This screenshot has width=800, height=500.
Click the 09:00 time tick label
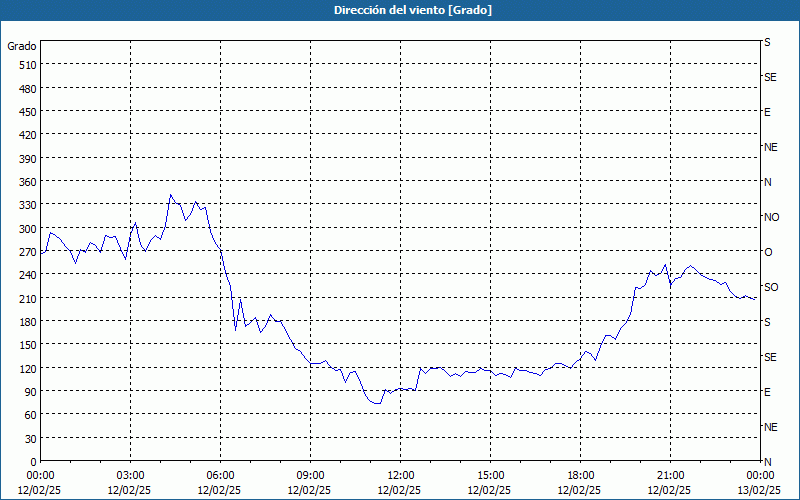click(x=310, y=476)
